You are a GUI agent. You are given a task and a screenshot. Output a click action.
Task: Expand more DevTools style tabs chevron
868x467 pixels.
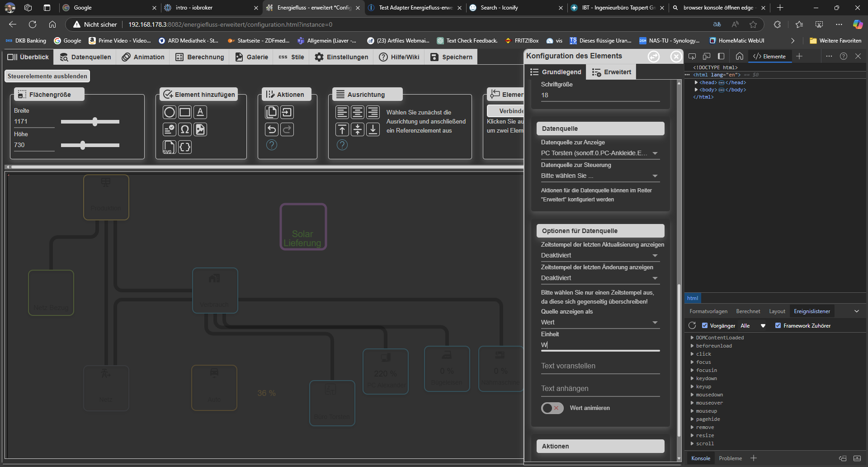pos(856,311)
